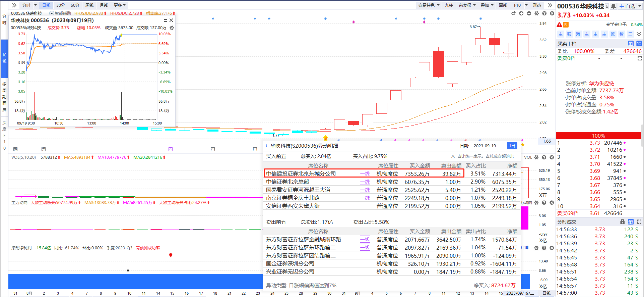Viewport: 644px width, 297px height.
Task: Close the 华映科技 intraday popup
Action: (x=171, y=20)
